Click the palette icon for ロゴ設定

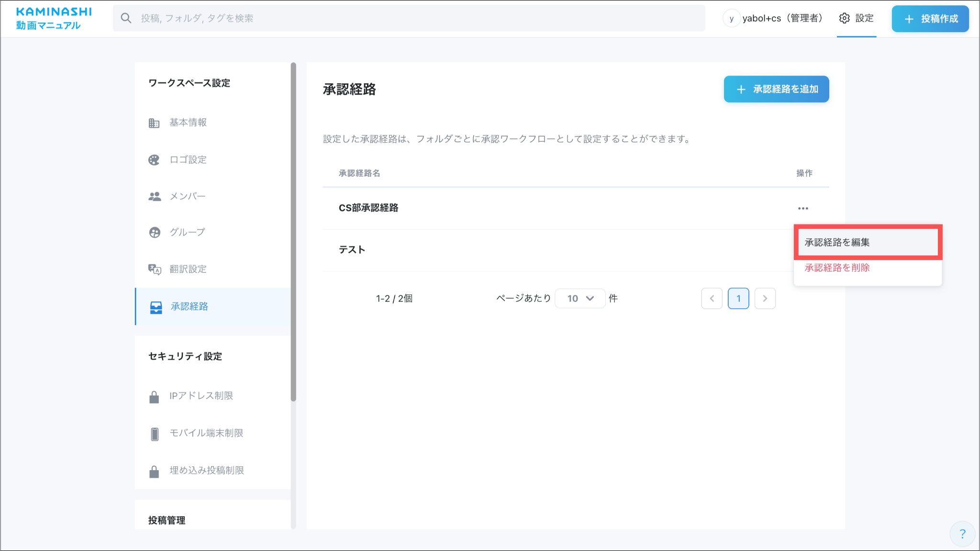[154, 160]
